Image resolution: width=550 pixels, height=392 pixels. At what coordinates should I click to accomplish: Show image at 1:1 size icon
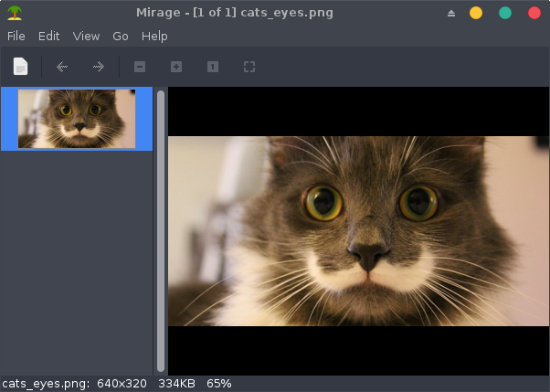tap(212, 67)
